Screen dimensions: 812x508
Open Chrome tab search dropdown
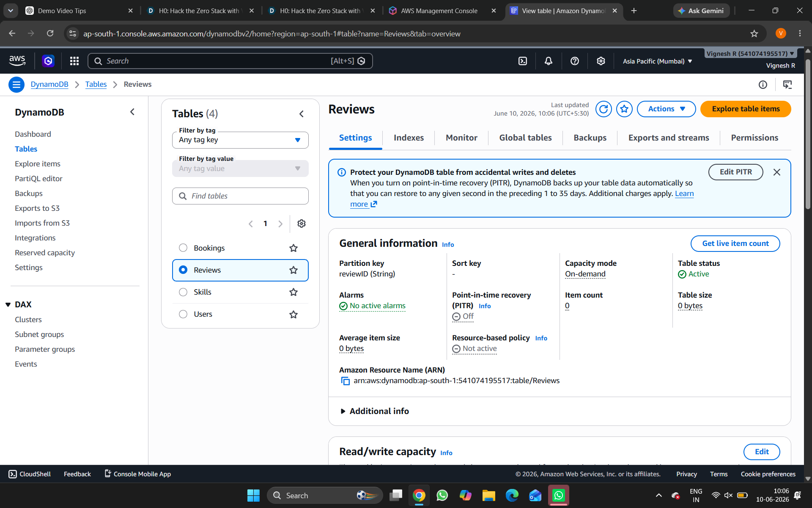[11, 11]
